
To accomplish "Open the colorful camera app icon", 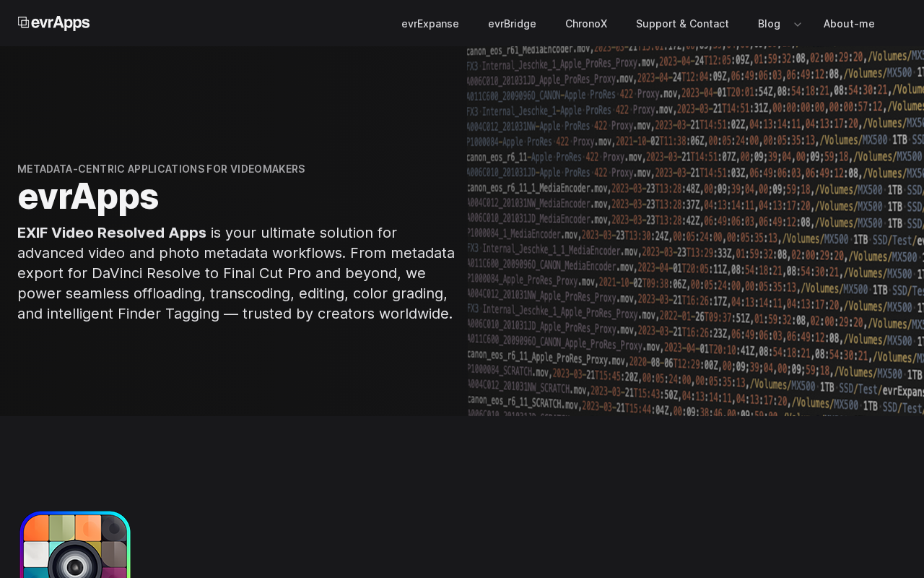I will pyautogui.click(x=75, y=544).
